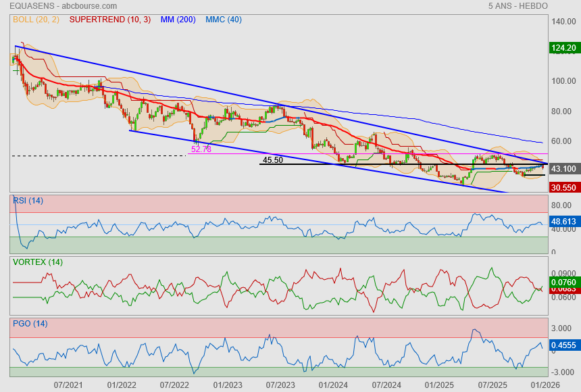Click the green 0.0760 vortex value tag

point(563,282)
